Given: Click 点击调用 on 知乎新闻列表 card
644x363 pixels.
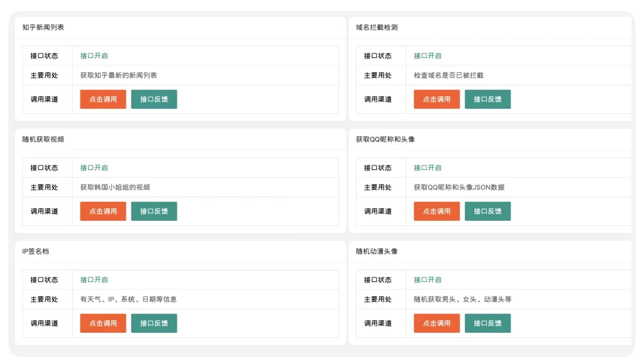Looking at the screenshot, I should coord(103,99).
